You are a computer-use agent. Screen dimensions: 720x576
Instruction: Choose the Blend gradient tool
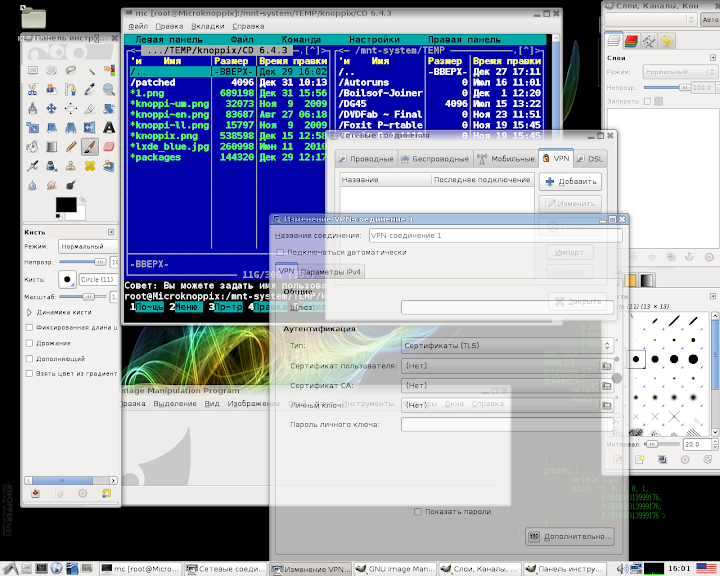point(51,147)
